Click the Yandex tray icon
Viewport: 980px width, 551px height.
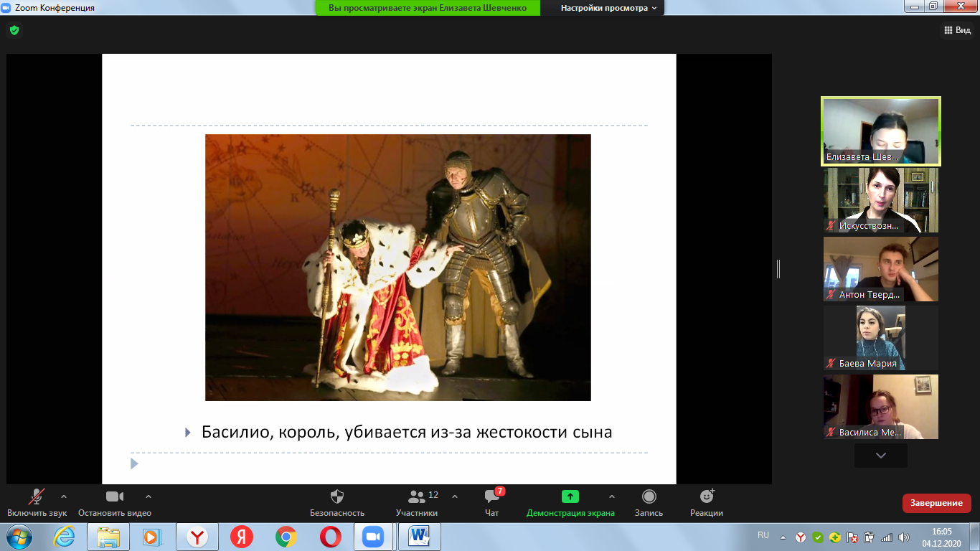coord(801,537)
